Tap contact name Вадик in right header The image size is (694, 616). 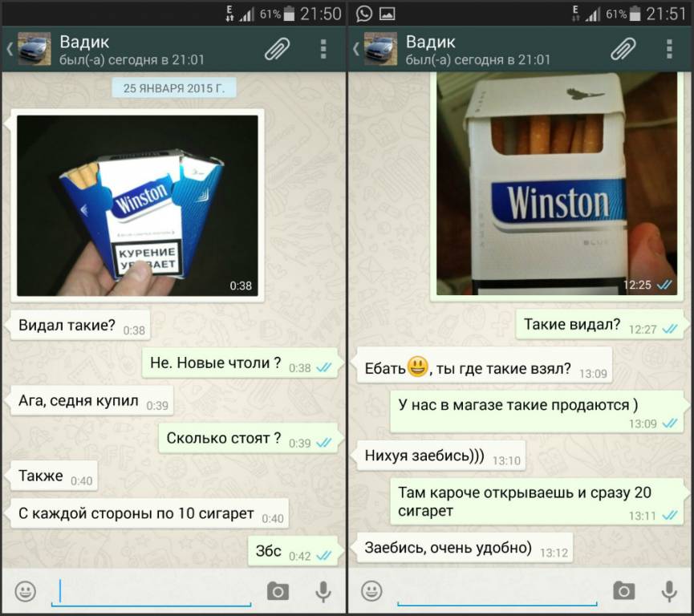pyautogui.click(x=430, y=42)
